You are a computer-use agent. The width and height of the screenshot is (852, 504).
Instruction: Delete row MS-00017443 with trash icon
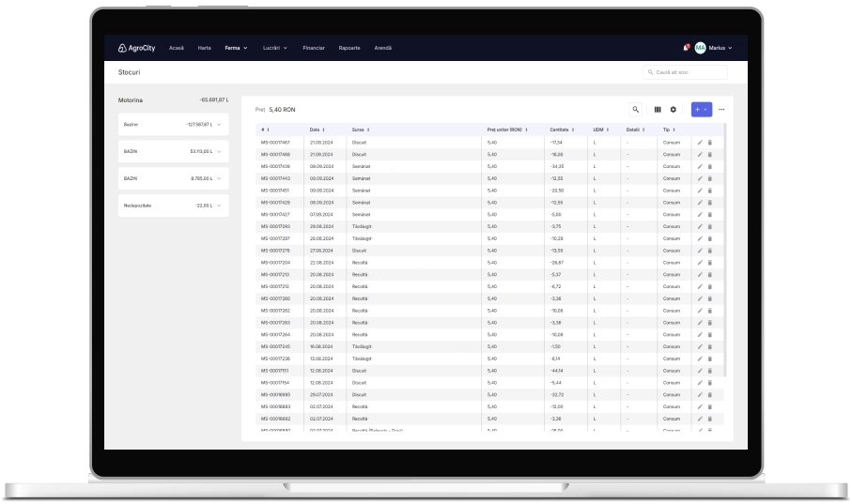(710, 178)
